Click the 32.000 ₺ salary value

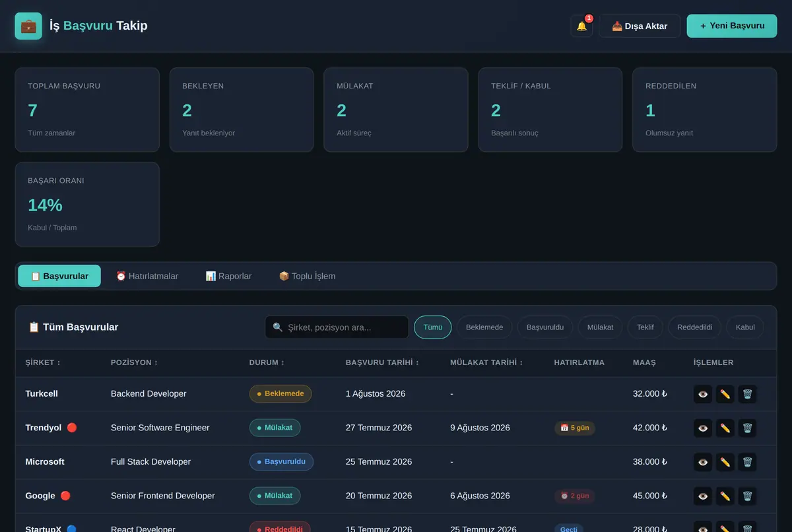(650, 394)
